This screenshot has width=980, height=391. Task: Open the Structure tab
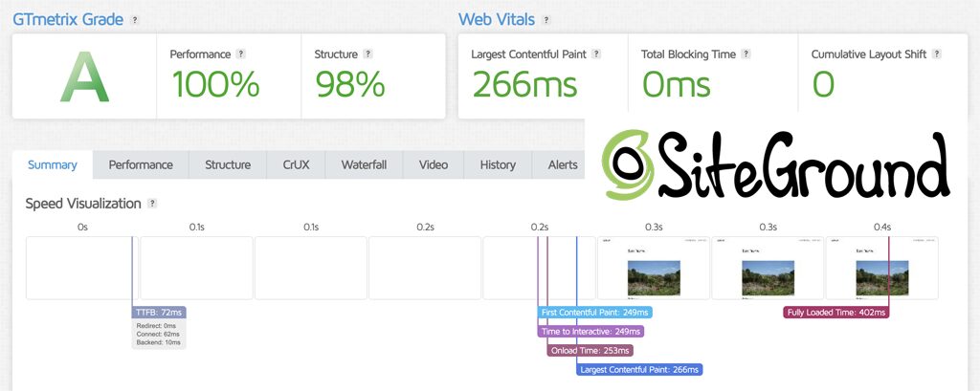point(228,164)
